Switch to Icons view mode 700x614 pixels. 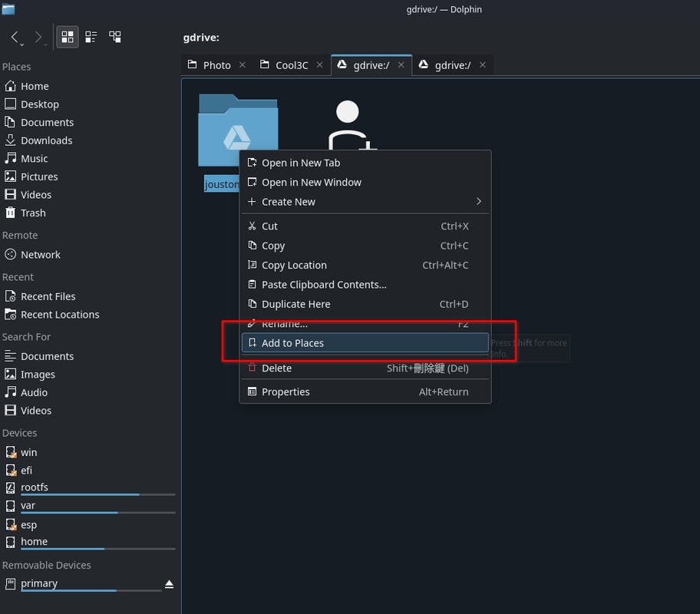(x=68, y=37)
